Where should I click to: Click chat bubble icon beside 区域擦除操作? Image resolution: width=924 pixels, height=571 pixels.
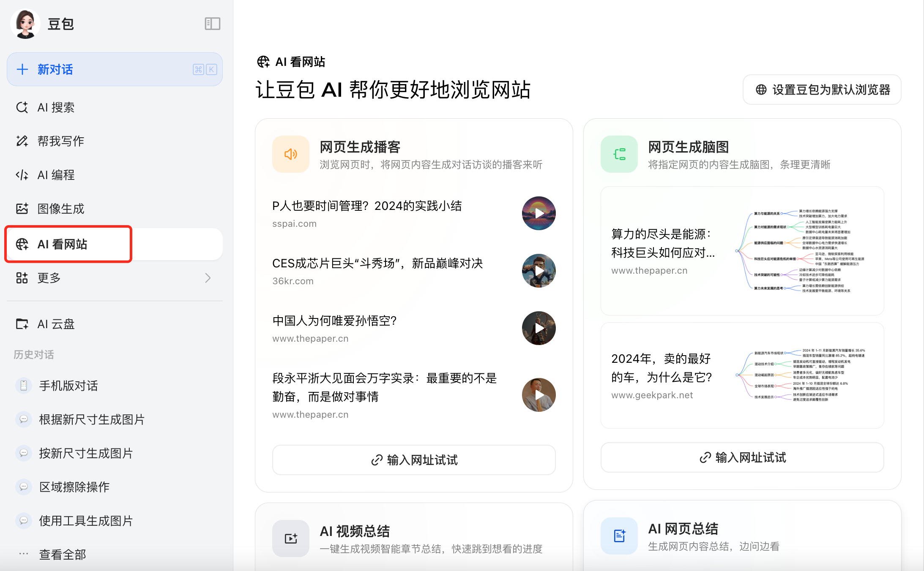coord(24,487)
